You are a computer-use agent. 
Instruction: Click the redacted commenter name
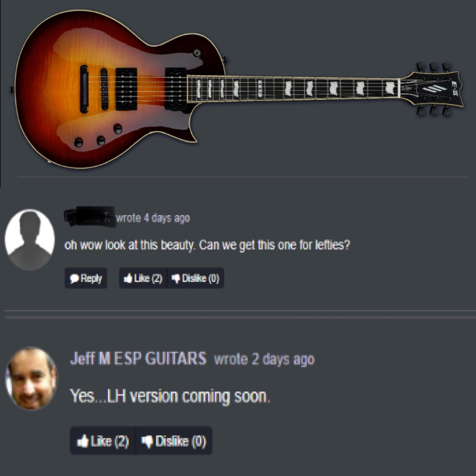pyautogui.click(x=90, y=217)
